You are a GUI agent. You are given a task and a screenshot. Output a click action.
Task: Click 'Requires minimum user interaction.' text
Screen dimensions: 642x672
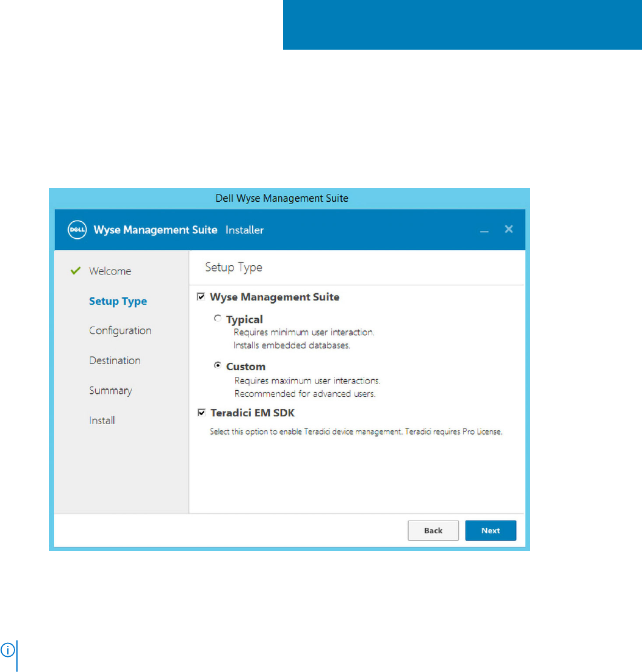304,333
